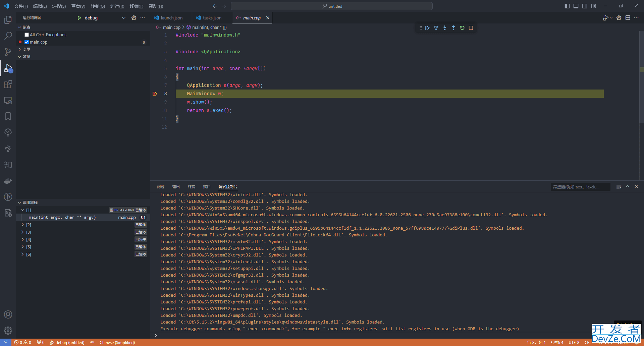
Task: Open the 运行(R) menu
Action: 117,6
